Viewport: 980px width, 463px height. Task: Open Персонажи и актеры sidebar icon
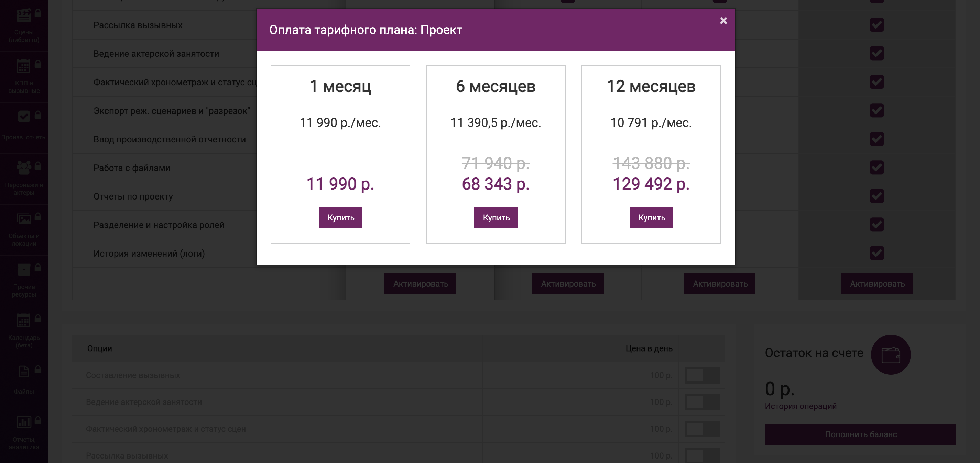[24, 168]
